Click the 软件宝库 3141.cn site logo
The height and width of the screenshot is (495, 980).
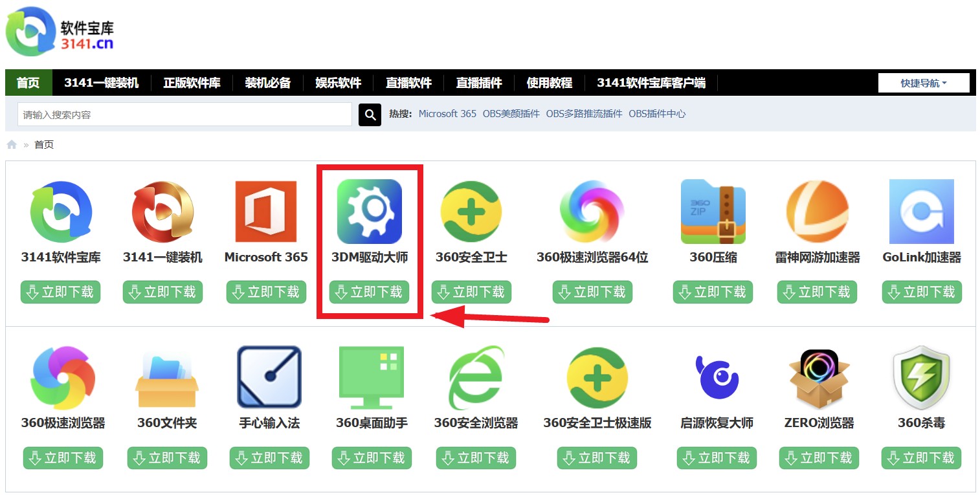pyautogui.click(x=60, y=32)
